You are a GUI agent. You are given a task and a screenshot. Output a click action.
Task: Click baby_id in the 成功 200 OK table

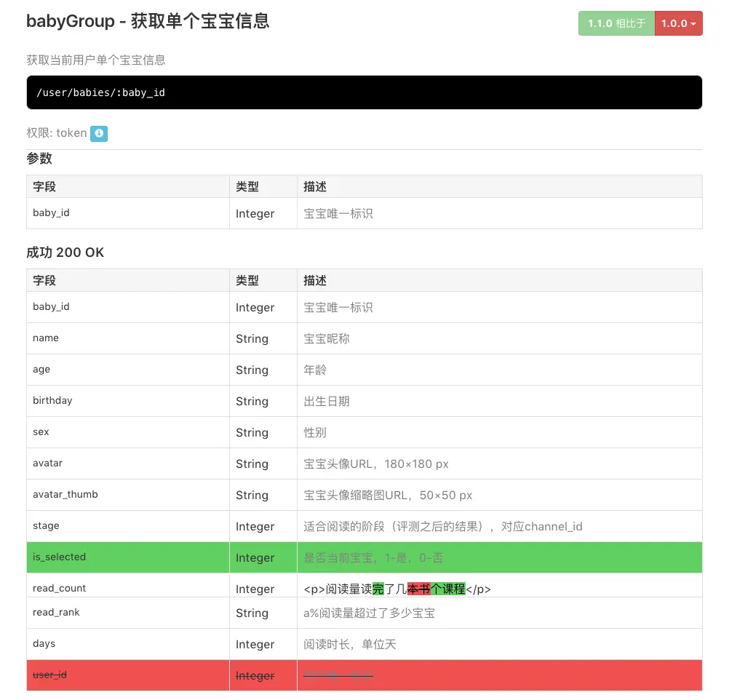coord(51,306)
